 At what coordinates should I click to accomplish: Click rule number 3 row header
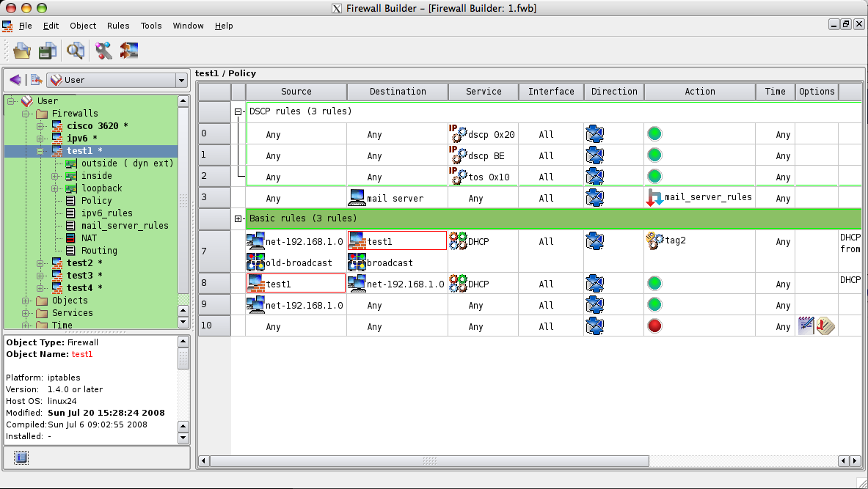pyautogui.click(x=214, y=197)
